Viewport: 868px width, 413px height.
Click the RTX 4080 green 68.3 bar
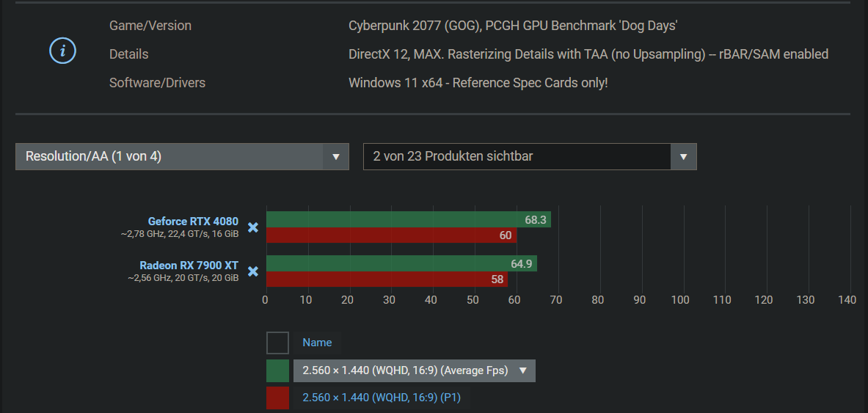(x=409, y=220)
